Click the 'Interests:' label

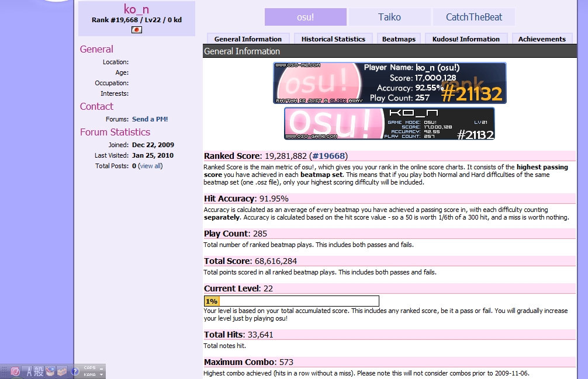point(115,93)
